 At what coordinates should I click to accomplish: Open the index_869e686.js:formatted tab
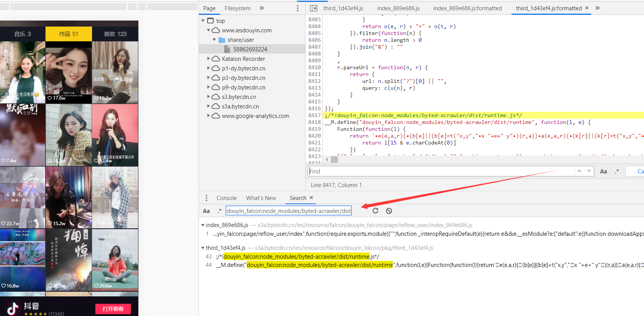pyautogui.click(x=467, y=8)
